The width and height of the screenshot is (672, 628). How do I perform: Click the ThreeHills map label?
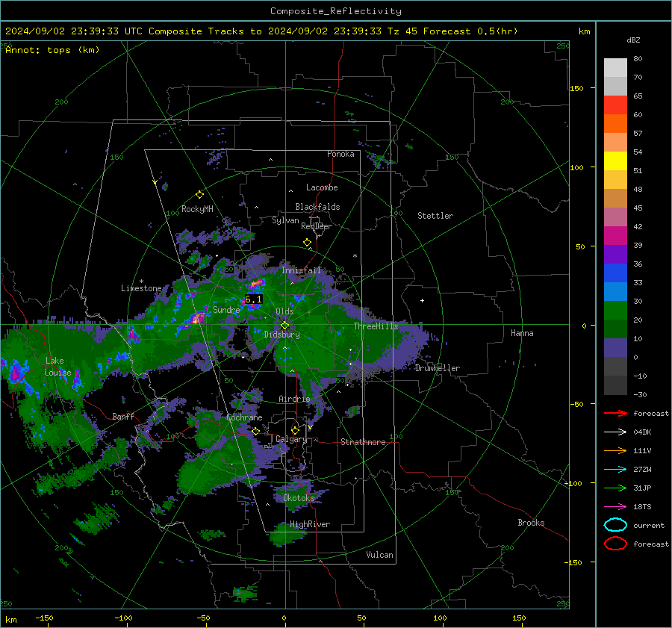coord(376,326)
